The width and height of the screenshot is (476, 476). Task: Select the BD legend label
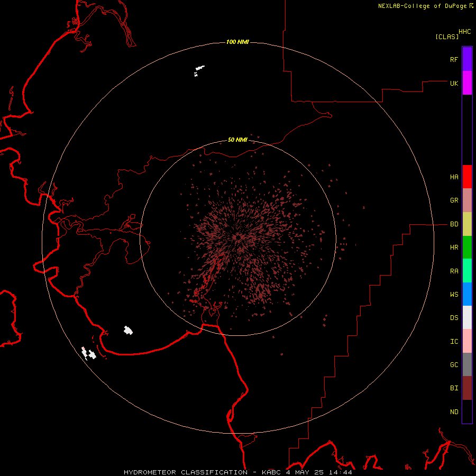pyautogui.click(x=454, y=224)
